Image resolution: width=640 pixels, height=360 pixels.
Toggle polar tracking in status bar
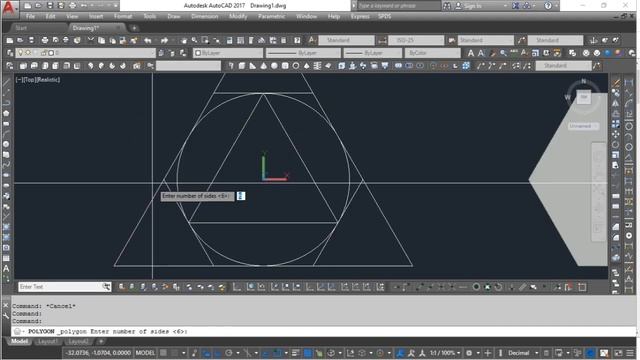tap(229, 353)
